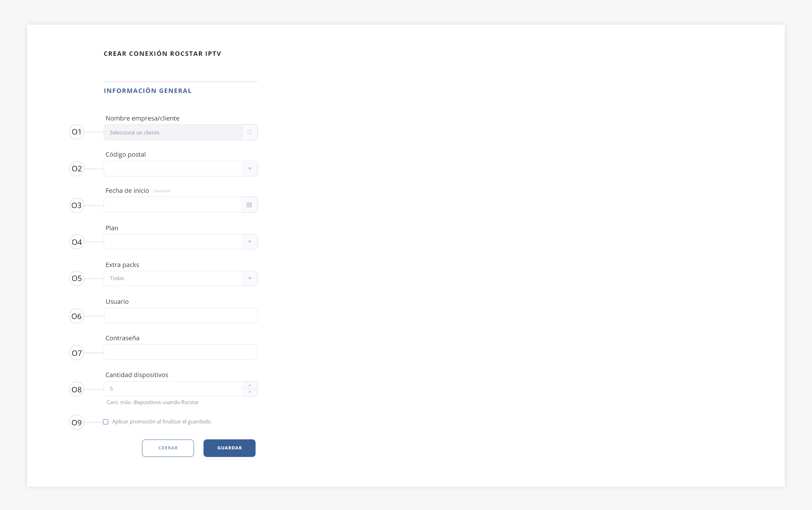This screenshot has height=510, width=812.
Task: Click the Cantidad dispositivos number field
Action: pyautogui.click(x=173, y=389)
